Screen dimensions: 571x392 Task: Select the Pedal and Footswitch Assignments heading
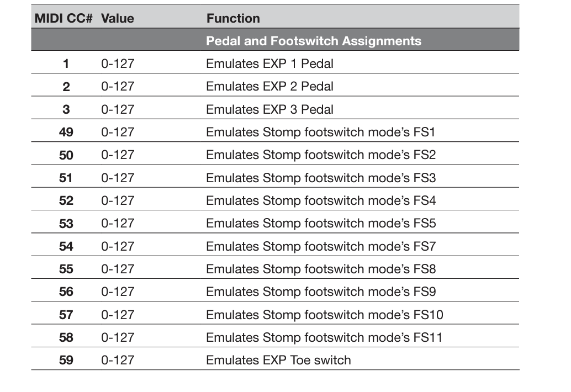pos(313,41)
